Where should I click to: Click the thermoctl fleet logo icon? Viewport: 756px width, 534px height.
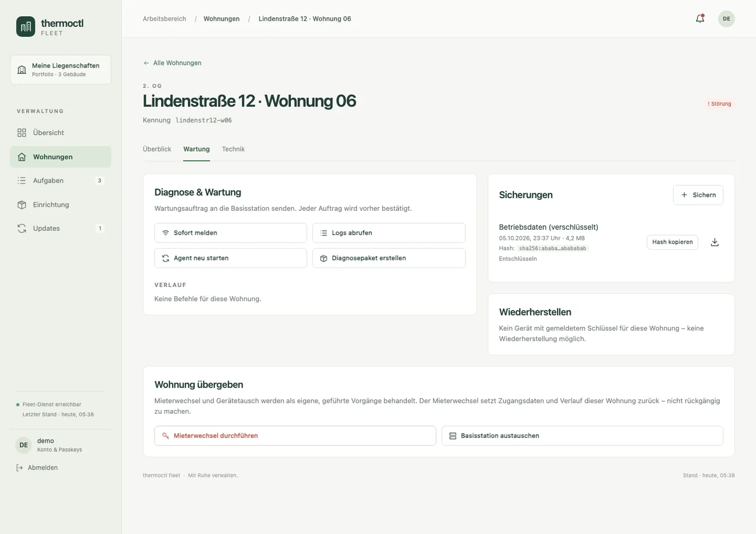26,27
